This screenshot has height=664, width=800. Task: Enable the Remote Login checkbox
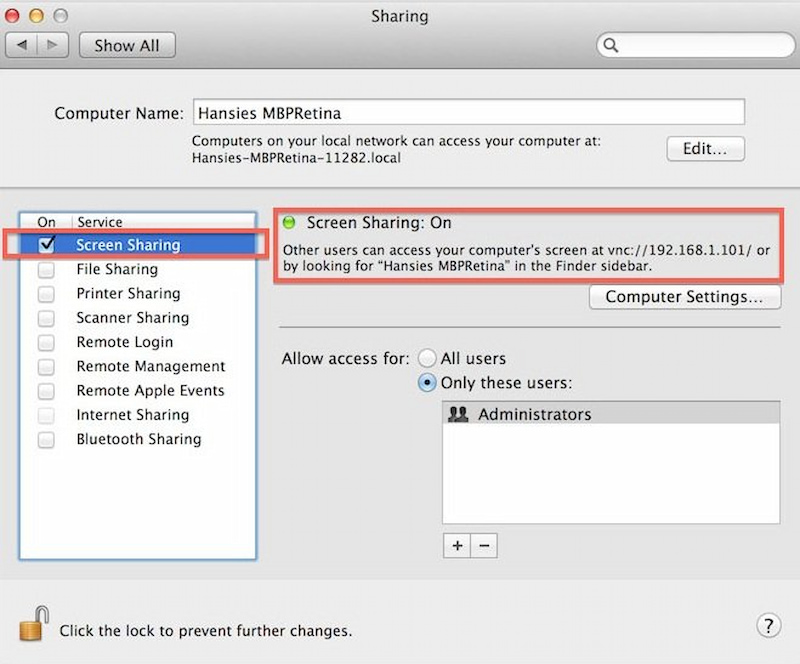coord(46,342)
